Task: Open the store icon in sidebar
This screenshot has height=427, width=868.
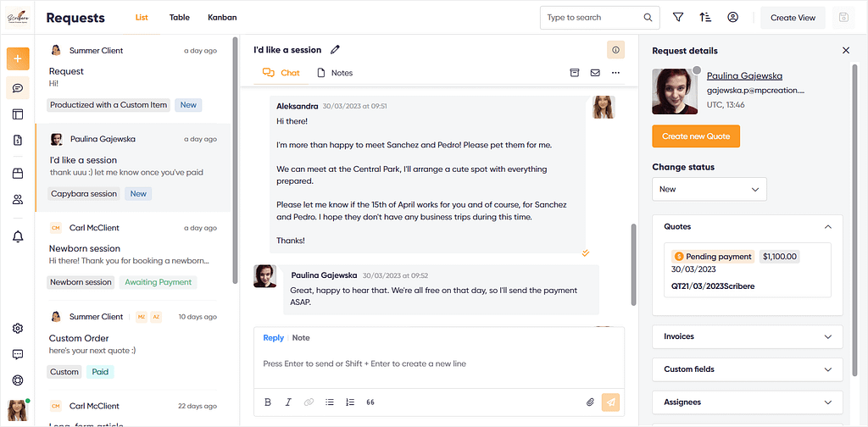Action: (x=18, y=173)
